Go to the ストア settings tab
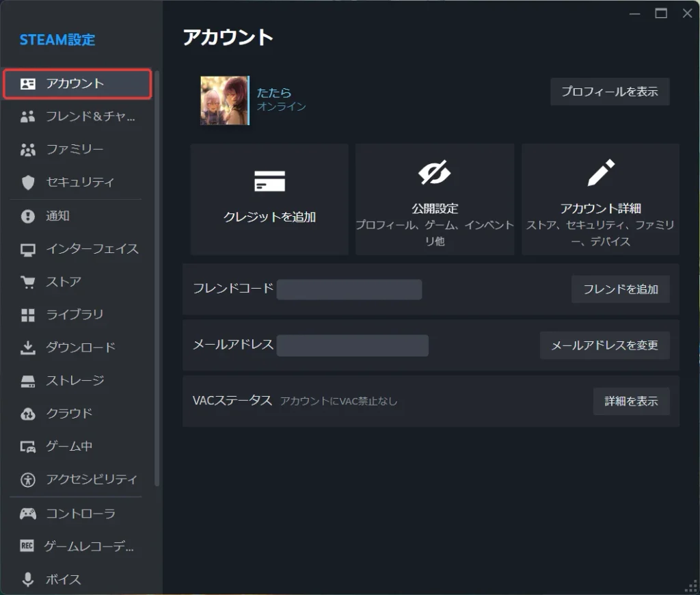The width and height of the screenshot is (700, 595). click(77, 282)
